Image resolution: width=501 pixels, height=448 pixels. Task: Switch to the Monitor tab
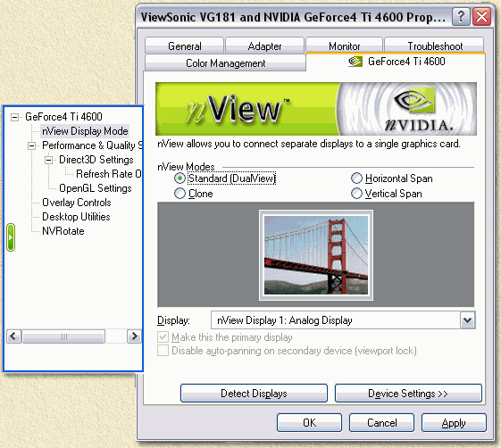click(x=344, y=46)
